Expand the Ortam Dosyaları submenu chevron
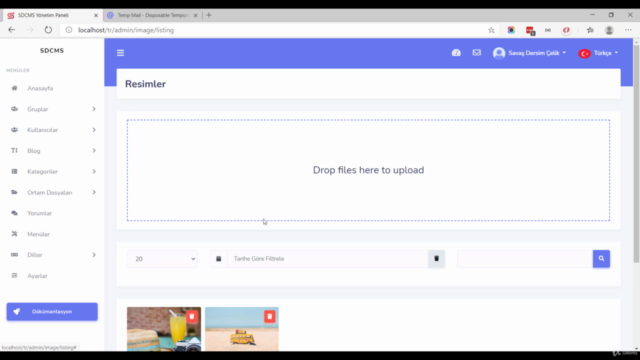640x360 pixels. click(x=94, y=192)
